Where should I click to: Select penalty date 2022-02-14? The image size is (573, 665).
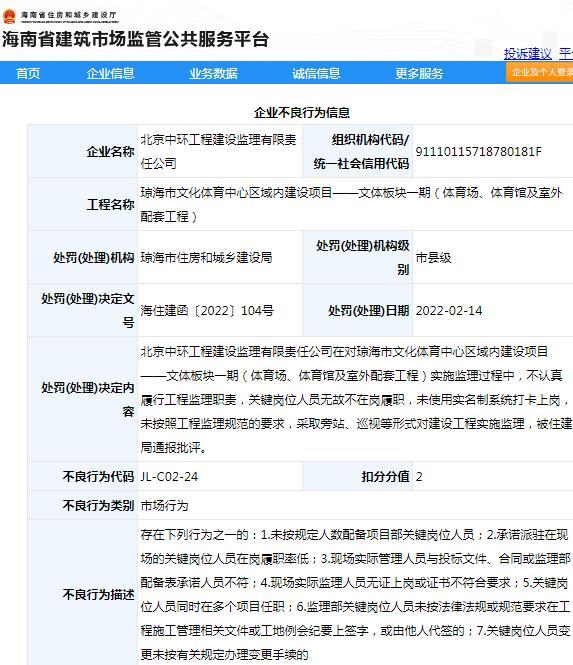(x=449, y=310)
